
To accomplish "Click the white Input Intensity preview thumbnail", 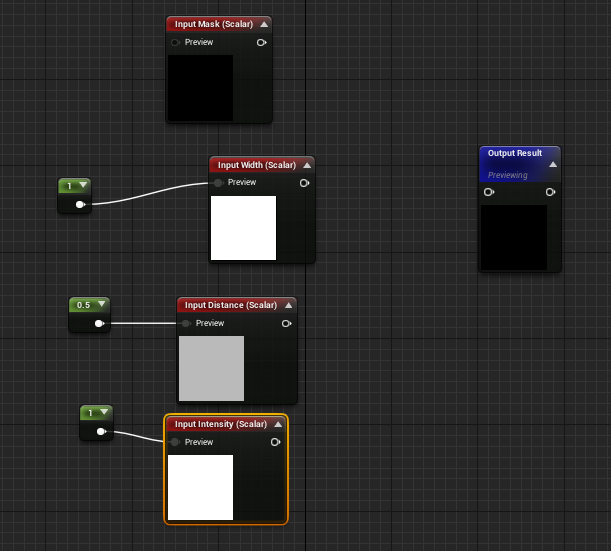I will 200,487.
